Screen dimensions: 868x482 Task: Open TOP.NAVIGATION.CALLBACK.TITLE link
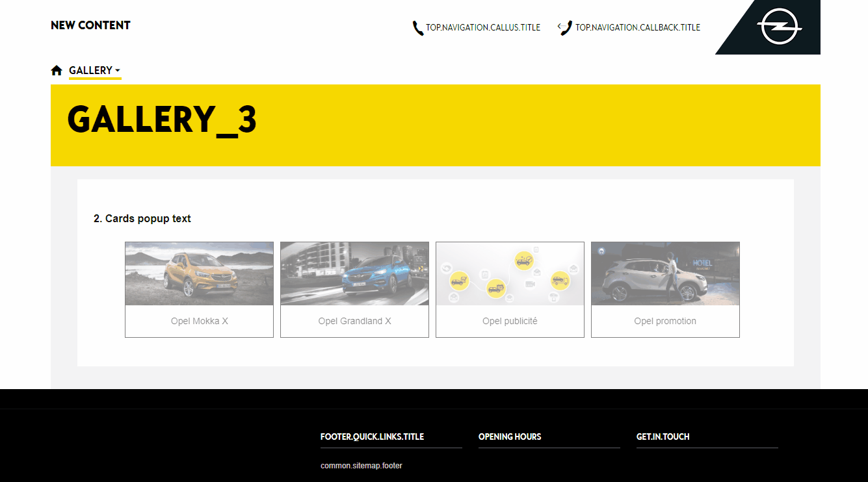(x=637, y=28)
